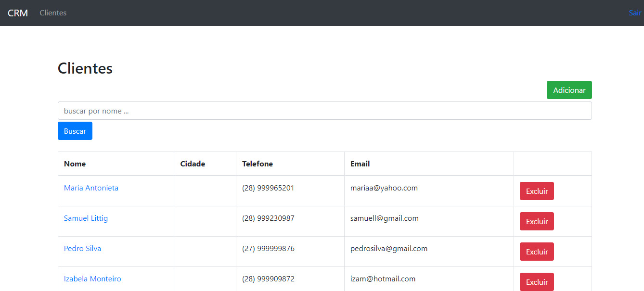Delete Samuel Littig with Excluir
The height and width of the screenshot is (291, 644).
537,221
